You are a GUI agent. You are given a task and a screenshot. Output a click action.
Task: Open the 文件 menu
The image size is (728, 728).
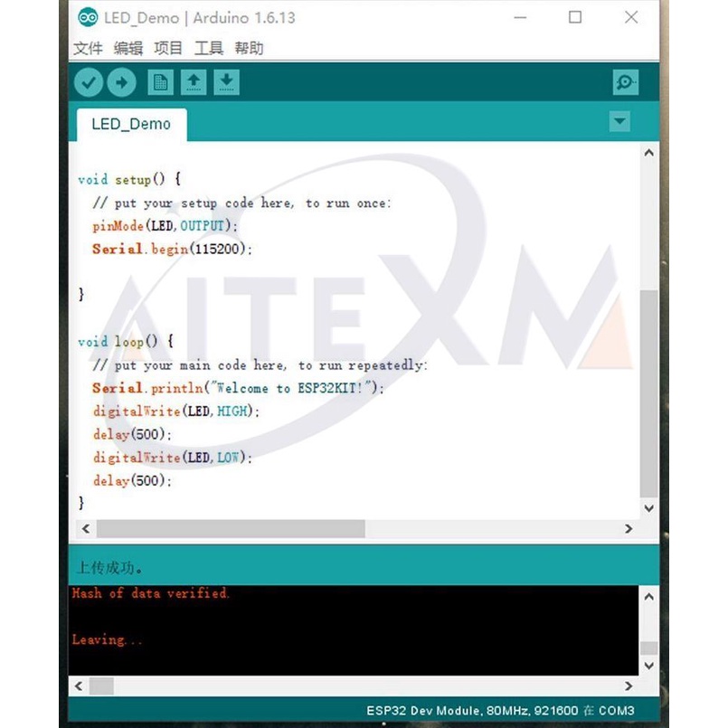pos(88,48)
